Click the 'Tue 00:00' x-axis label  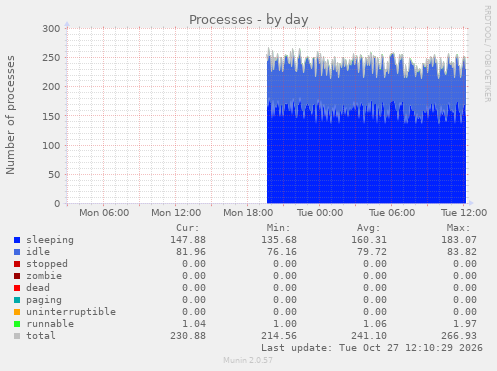320,213
